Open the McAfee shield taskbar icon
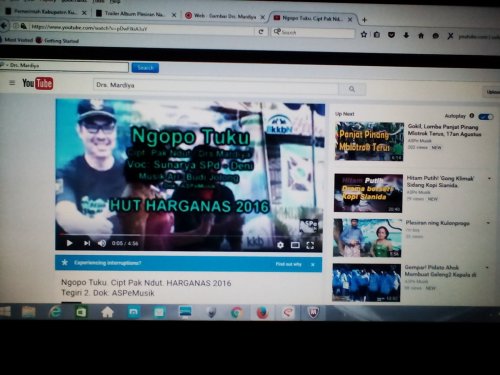 point(313,313)
